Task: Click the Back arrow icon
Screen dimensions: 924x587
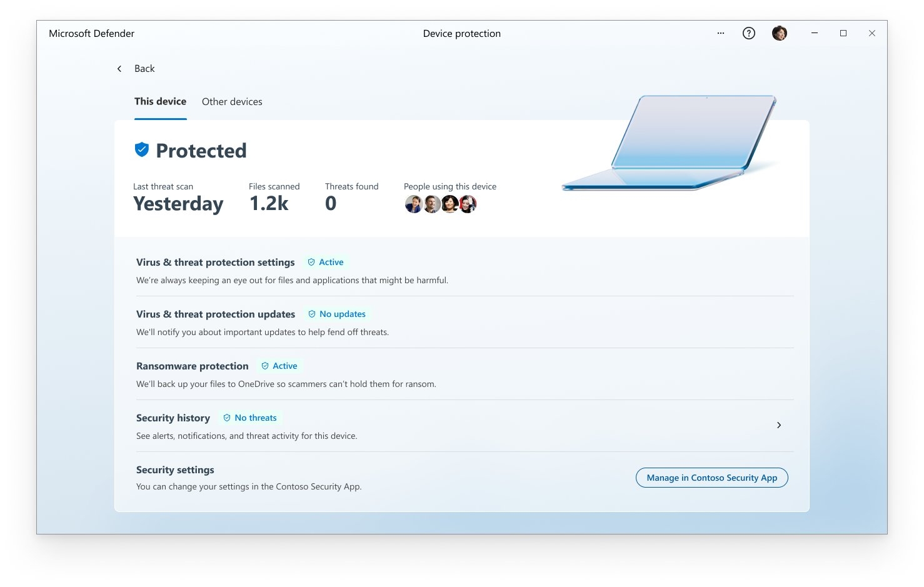Action: click(119, 69)
